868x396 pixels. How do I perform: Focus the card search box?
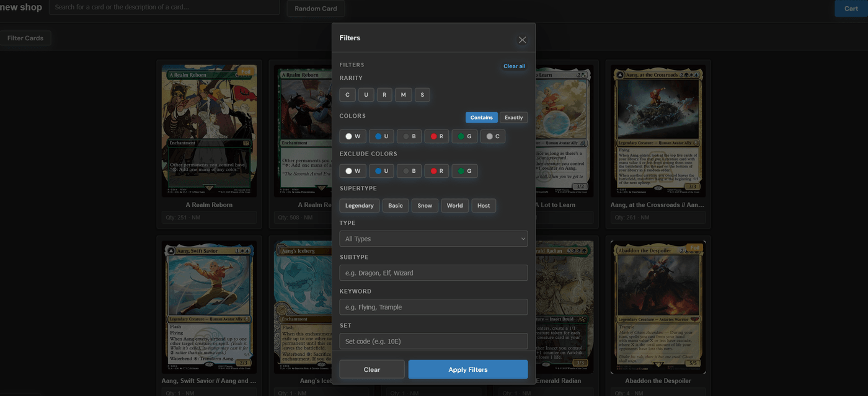[x=164, y=7]
